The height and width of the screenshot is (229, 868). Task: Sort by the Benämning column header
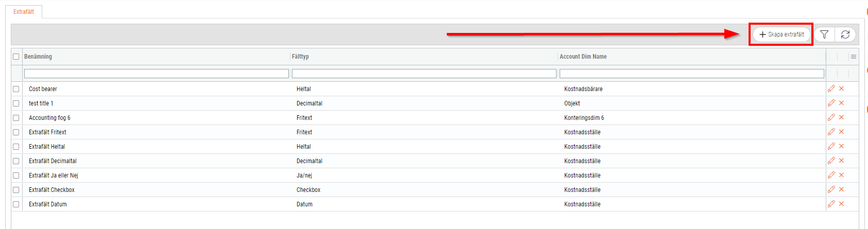point(38,57)
